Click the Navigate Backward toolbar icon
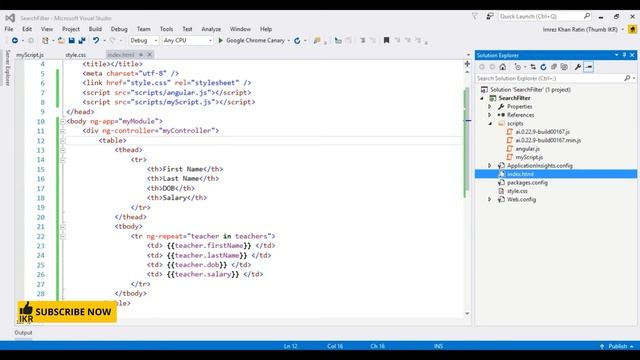 pos(15,40)
